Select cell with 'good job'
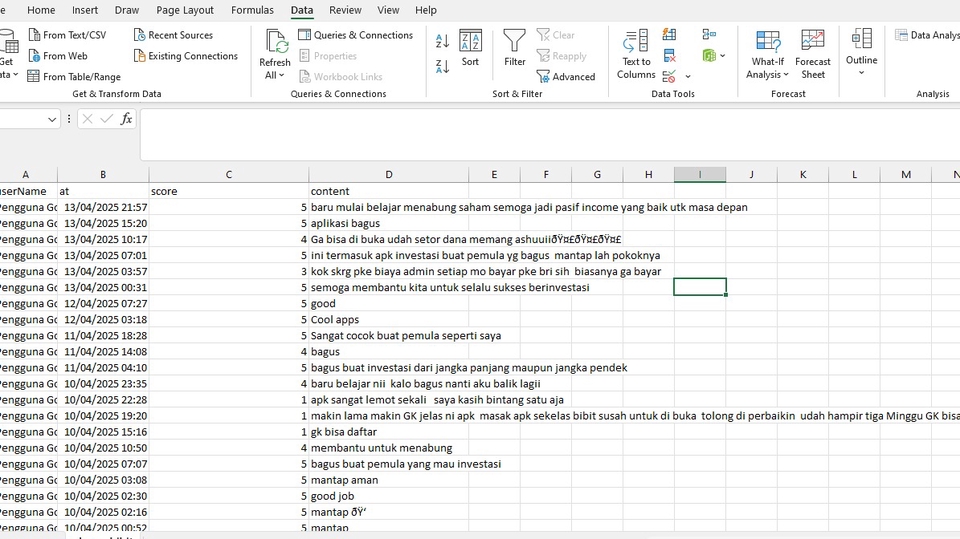This screenshot has width=960, height=539. (389, 496)
